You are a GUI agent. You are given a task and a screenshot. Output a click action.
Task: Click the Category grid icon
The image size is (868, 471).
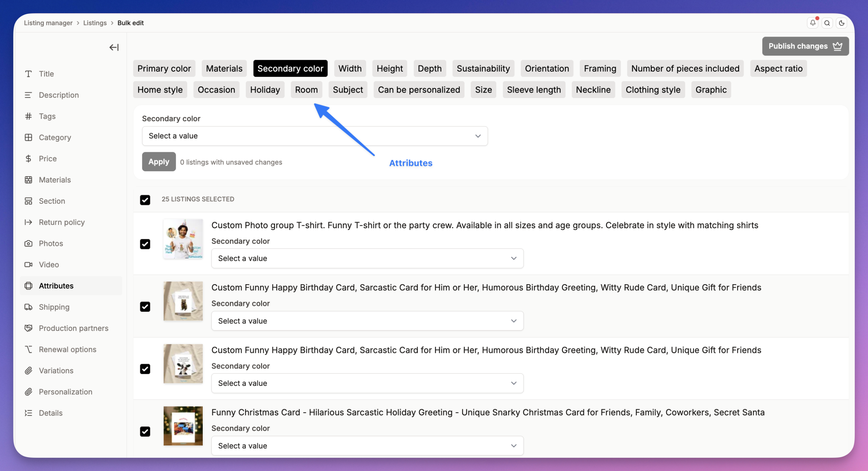point(28,137)
